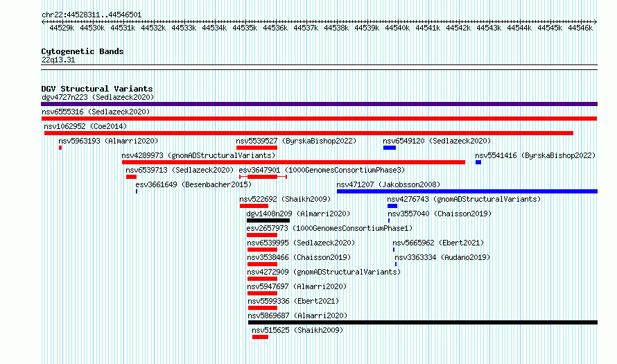Image resolution: width=617 pixels, height=364 pixels.
Task: Open nsv1062952 (Coe2014) variant label
Action: [x=85, y=126]
